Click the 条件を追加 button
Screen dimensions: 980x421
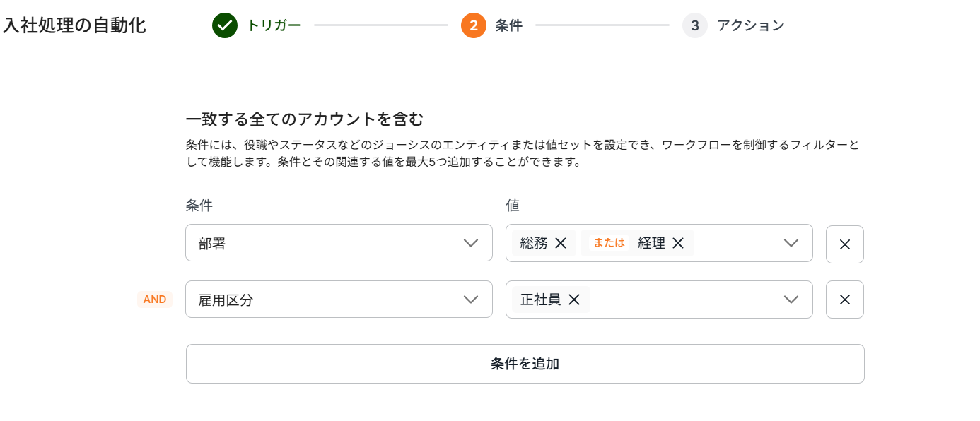525,364
